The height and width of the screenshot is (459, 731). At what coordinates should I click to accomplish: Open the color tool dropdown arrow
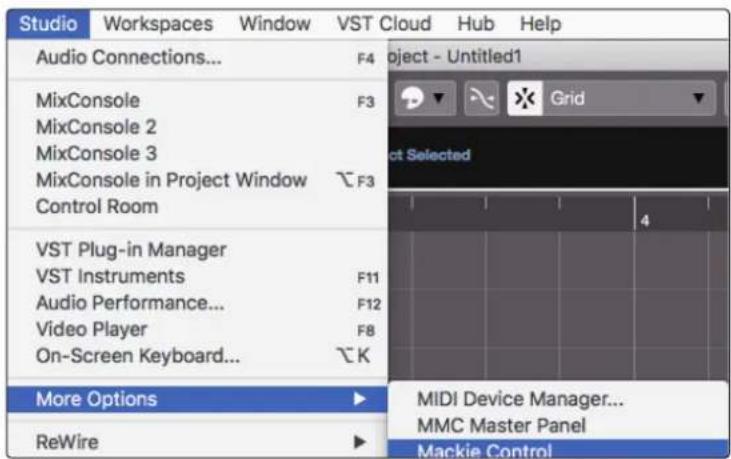coord(439,98)
